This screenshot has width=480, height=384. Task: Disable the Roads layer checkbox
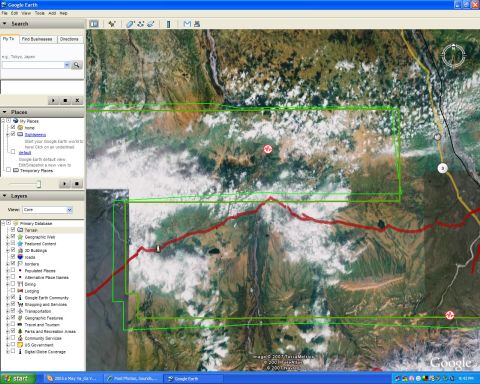13,257
